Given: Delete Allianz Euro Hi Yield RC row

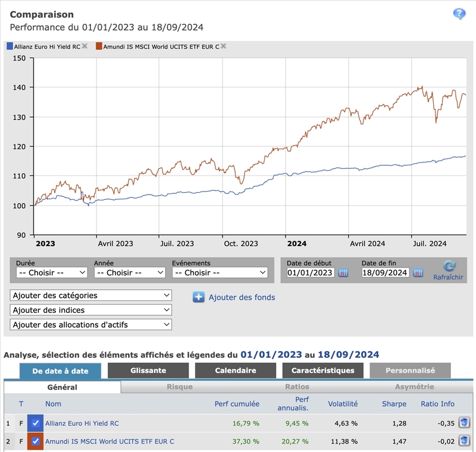Looking at the screenshot, I should point(464,423).
